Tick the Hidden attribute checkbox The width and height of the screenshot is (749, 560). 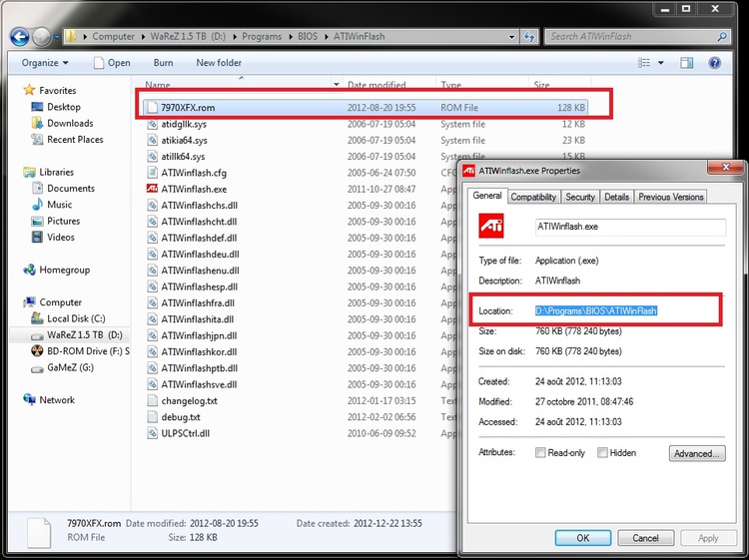(603, 453)
